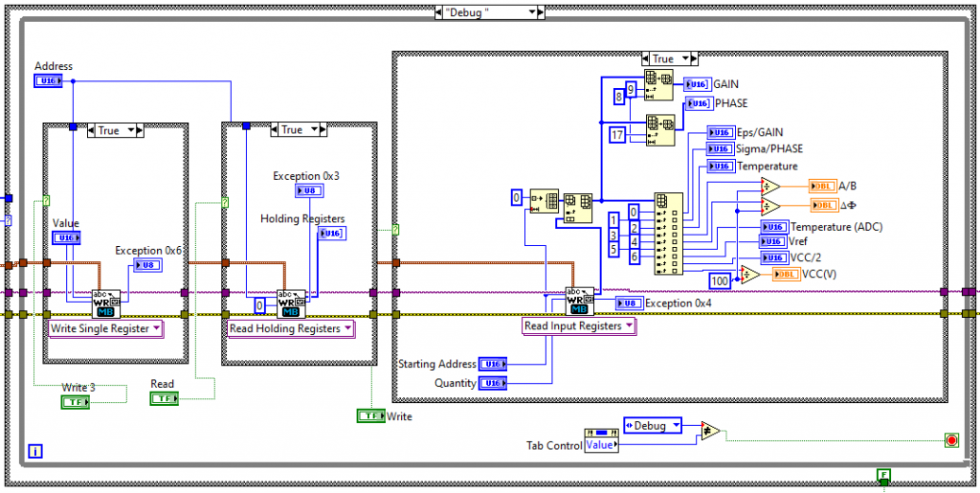Select the Modbus VI above Read Holding Registers
Image resolution: width=980 pixels, height=493 pixels.
(x=292, y=303)
